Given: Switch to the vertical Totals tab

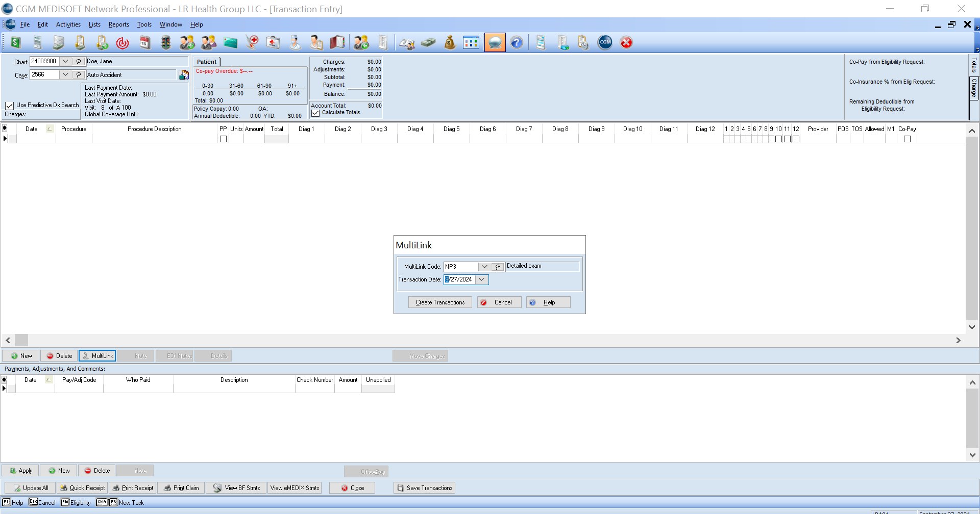Looking at the screenshot, I should pos(974,65).
